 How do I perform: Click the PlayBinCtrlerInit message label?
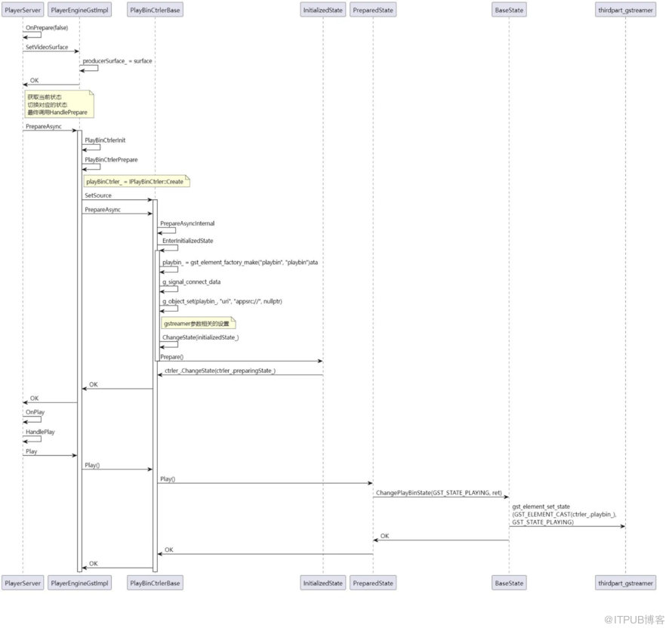(105, 140)
